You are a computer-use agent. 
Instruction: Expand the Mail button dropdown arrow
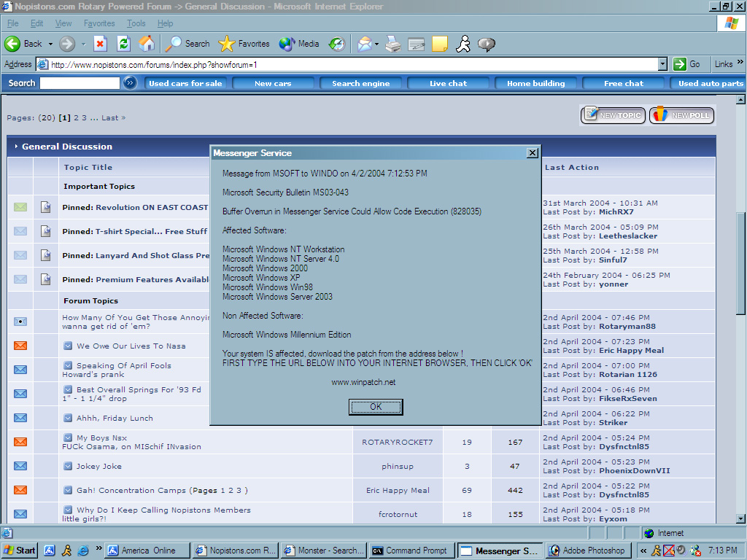[376, 44]
